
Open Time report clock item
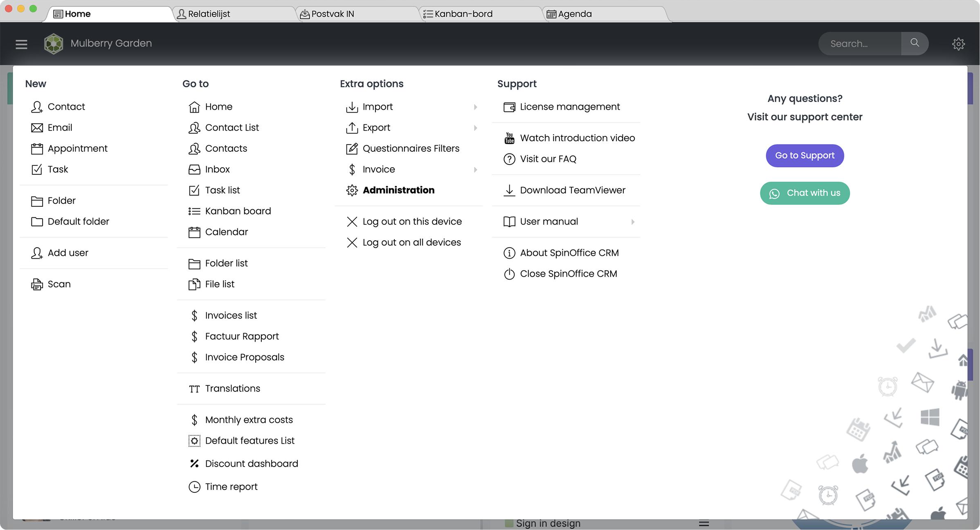tap(231, 487)
